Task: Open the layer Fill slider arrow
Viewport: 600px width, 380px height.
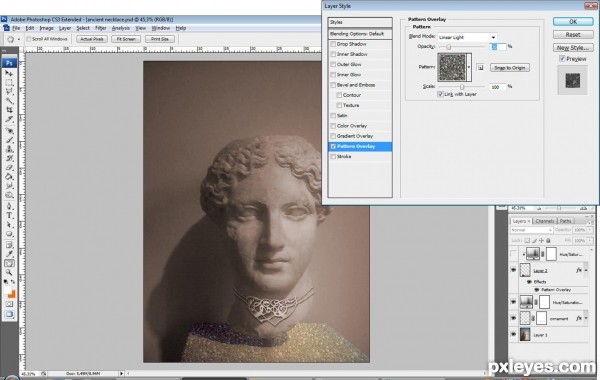Action: pos(590,241)
